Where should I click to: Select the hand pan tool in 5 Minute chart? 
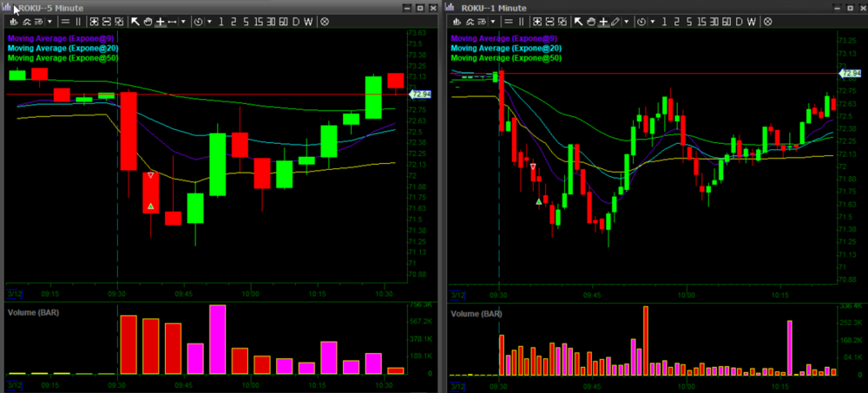148,21
